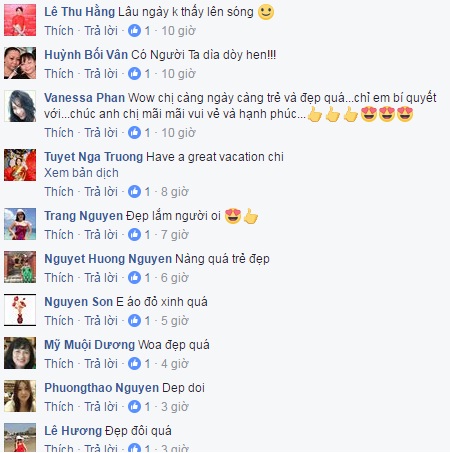Open Vanessa Phan's profile name link

(85, 98)
